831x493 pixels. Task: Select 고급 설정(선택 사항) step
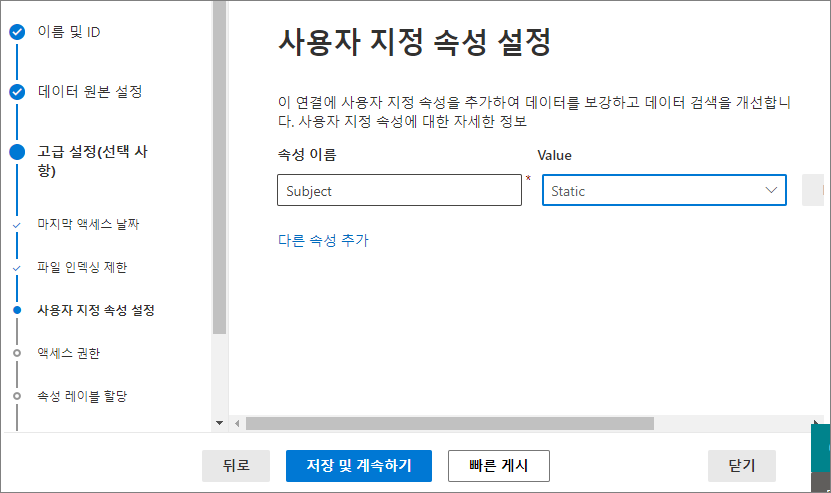(x=92, y=161)
